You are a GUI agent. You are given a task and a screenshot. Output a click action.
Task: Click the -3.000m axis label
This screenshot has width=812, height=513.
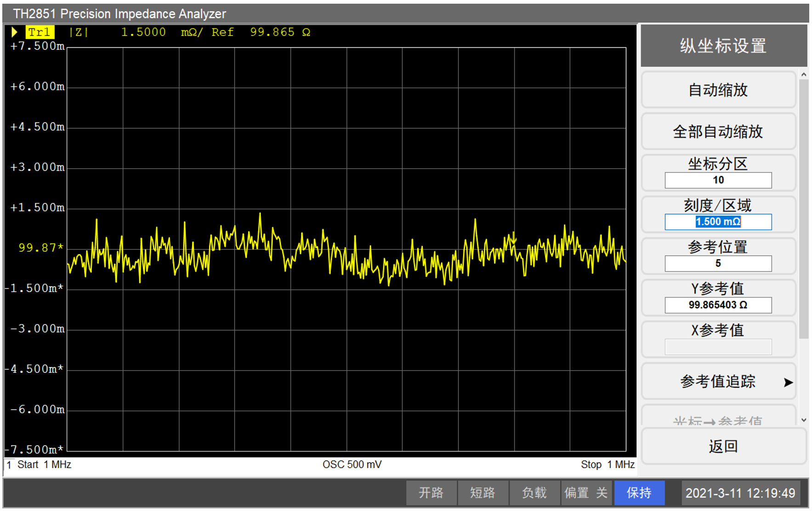(x=37, y=329)
